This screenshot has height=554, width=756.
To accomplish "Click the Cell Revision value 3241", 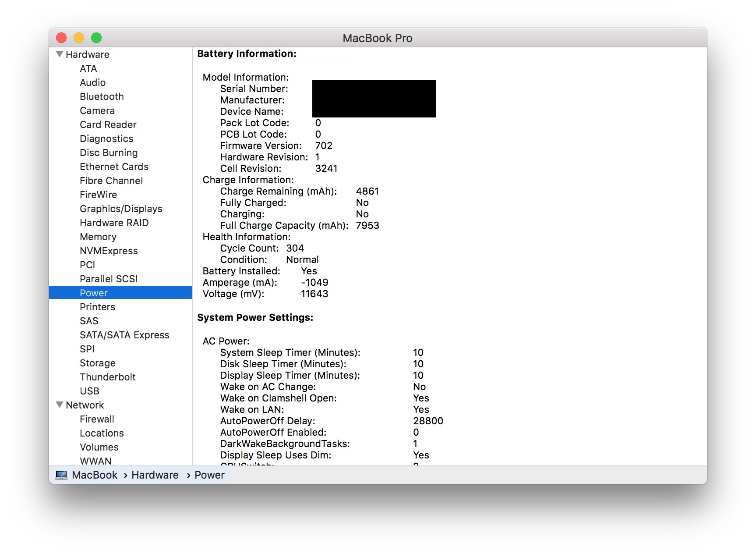I will pos(326,168).
